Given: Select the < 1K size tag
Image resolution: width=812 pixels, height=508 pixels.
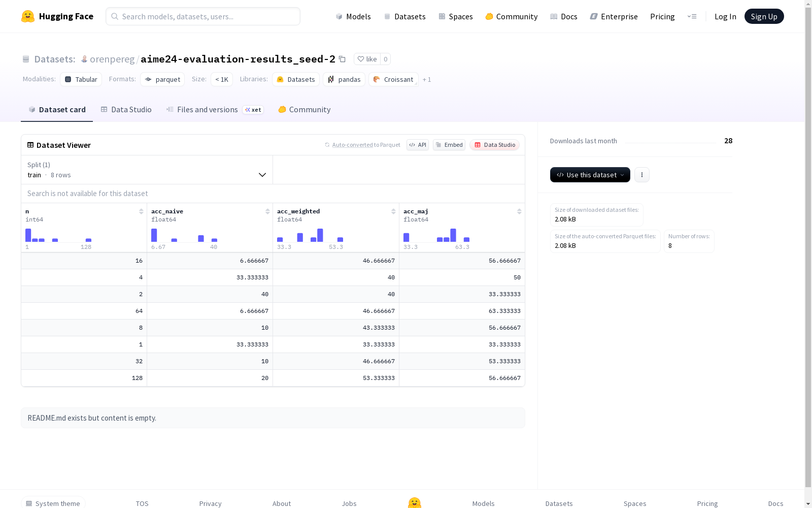Looking at the screenshot, I should [222, 79].
